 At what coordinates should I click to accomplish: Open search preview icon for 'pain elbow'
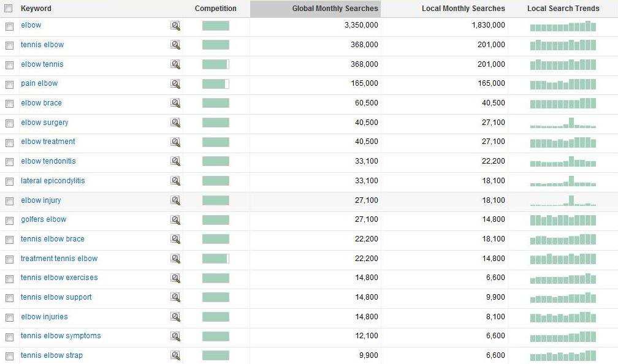click(175, 84)
